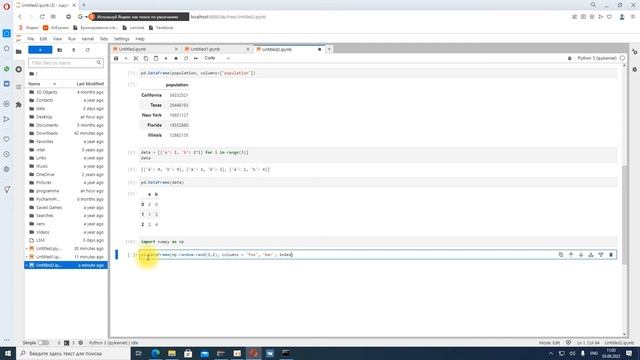Open the property inspector in the right sidebar
This screenshot has width=640, height=360.
[x=634, y=52]
